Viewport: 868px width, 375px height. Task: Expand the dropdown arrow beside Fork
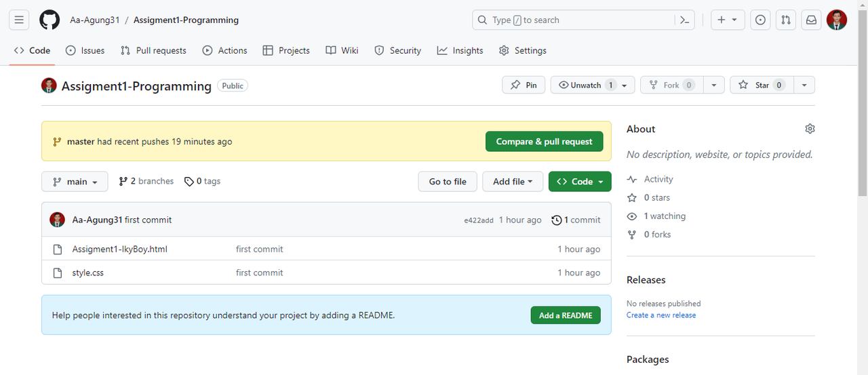(x=713, y=85)
